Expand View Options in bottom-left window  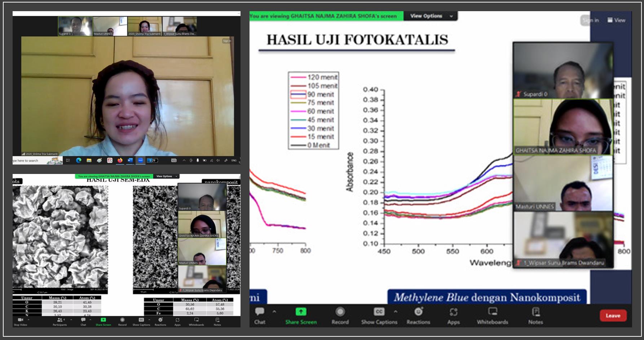(x=166, y=176)
